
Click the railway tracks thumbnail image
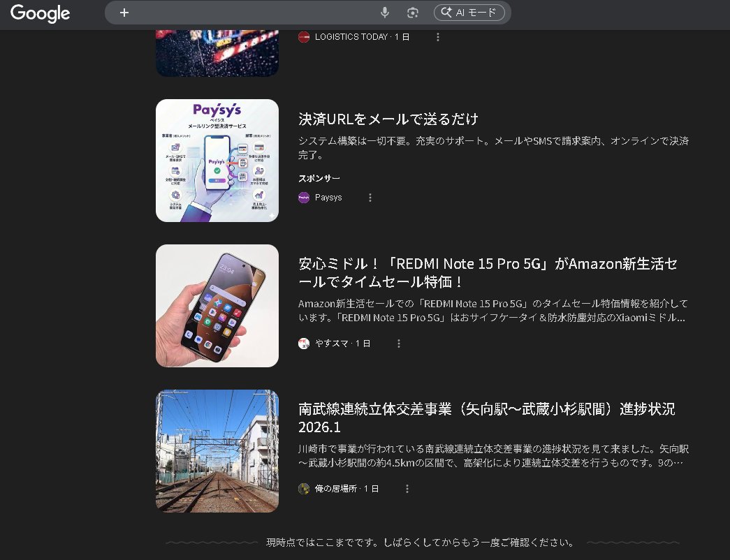pos(217,451)
